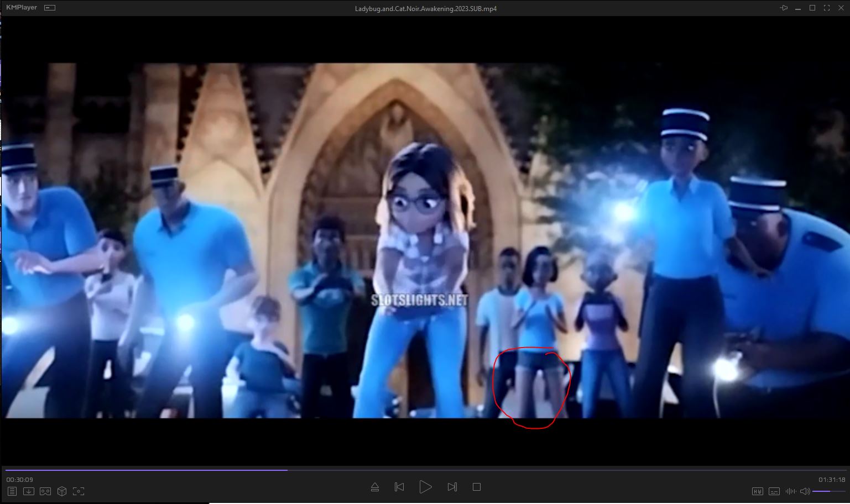The image size is (850, 504).
Task: Skip to the next track
Action: [x=452, y=487]
